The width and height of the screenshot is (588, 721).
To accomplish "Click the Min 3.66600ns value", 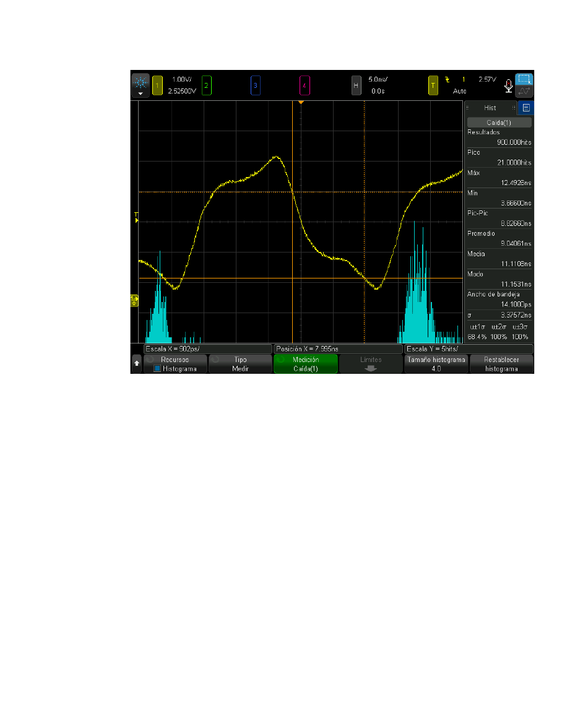I will pyautogui.click(x=516, y=203).
